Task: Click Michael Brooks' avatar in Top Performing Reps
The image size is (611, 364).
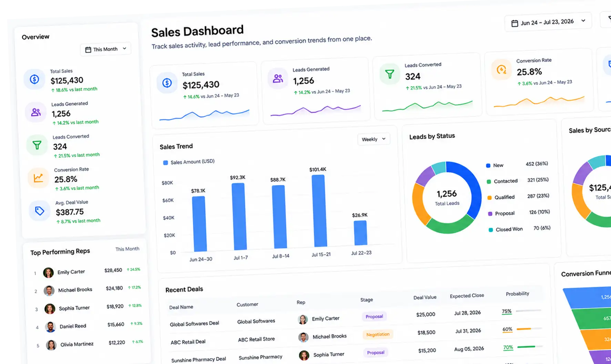Action: tap(49, 291)
